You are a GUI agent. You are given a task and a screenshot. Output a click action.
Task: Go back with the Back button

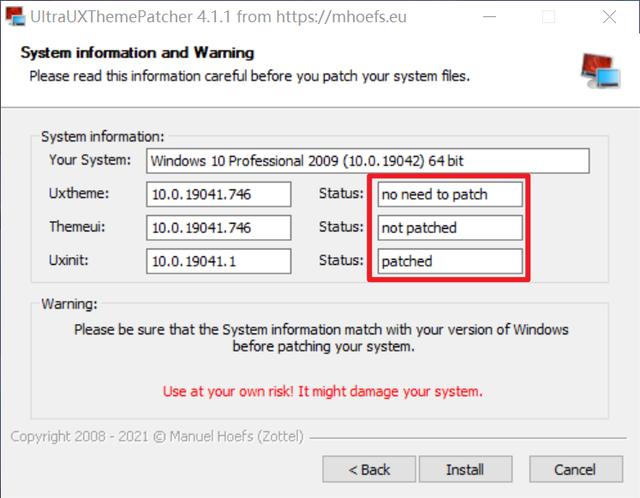coord(369,469)
